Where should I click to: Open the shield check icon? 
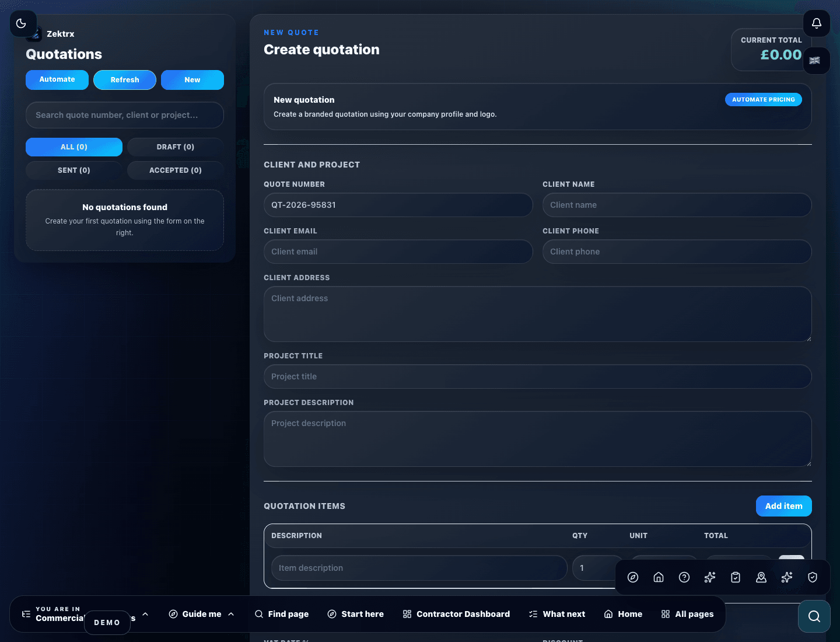coord(813,577)
